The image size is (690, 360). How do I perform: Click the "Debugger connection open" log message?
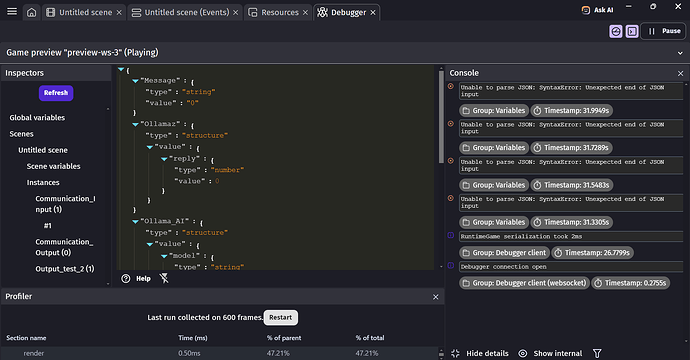[571, 267]
